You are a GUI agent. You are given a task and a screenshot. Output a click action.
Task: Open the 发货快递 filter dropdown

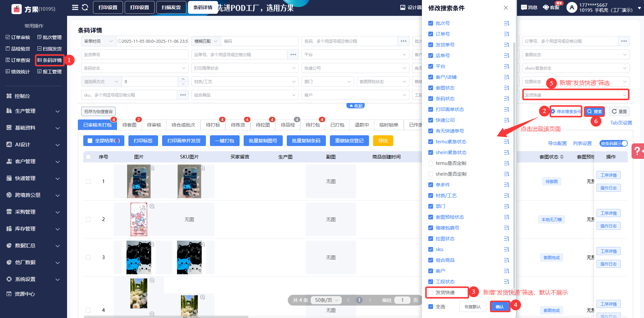pyautogui.click(x=576, y=95)
